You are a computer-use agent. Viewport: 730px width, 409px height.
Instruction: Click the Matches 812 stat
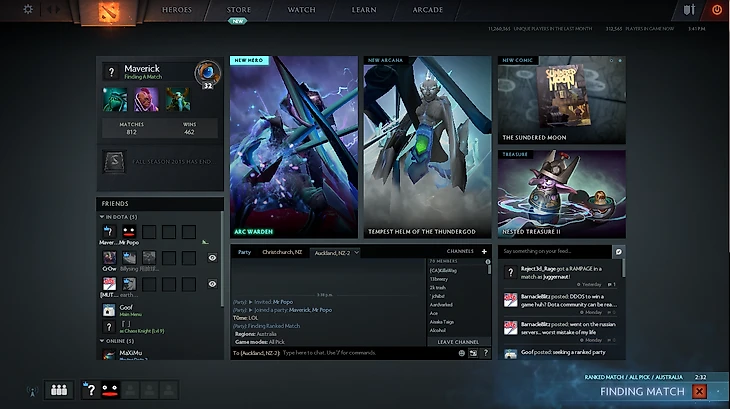(131, 128)
